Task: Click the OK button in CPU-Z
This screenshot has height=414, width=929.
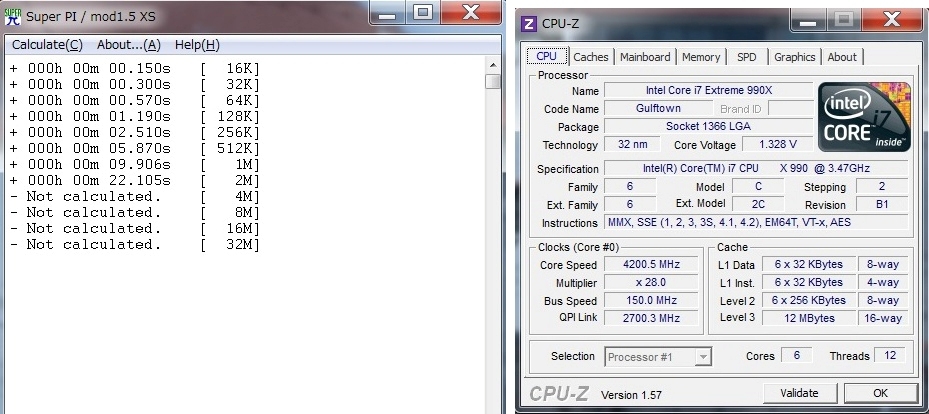Action: point(880,393)
